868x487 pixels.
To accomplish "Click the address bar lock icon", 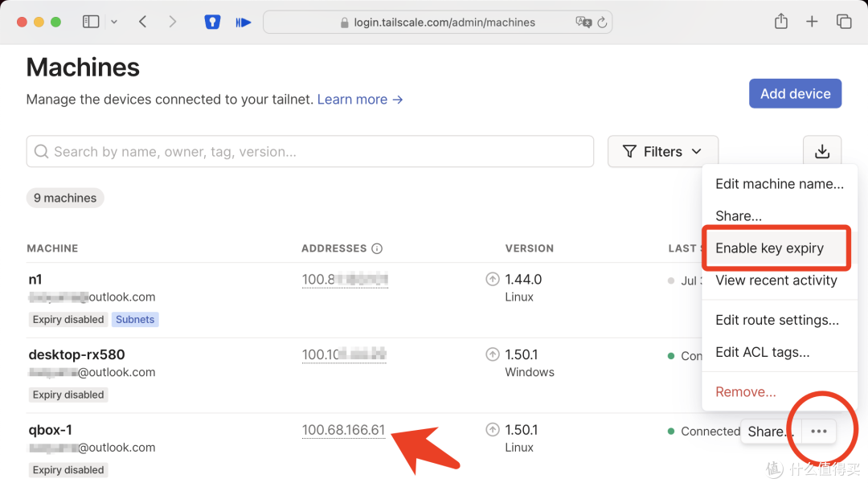I will coord(344,23).
